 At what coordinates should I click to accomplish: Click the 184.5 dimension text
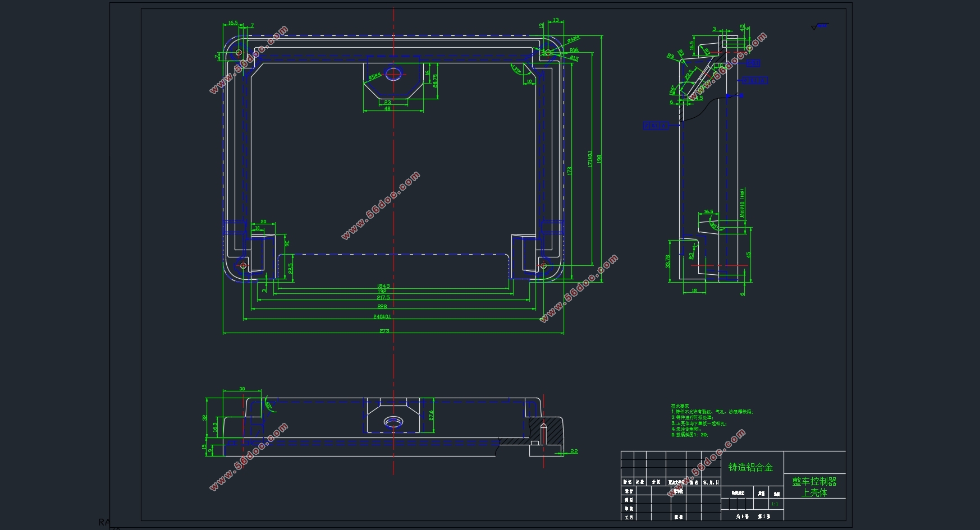click(x=383, y=286)
